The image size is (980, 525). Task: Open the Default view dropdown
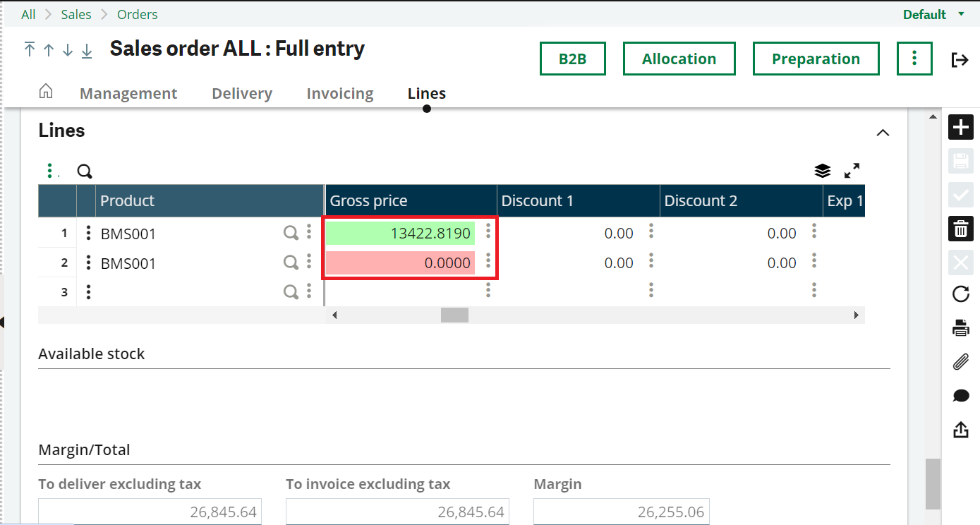933,14
